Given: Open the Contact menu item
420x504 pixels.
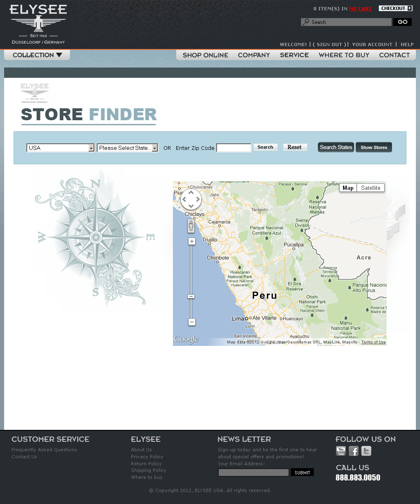Looking at the screenshot, I should (x=394, y=55).
